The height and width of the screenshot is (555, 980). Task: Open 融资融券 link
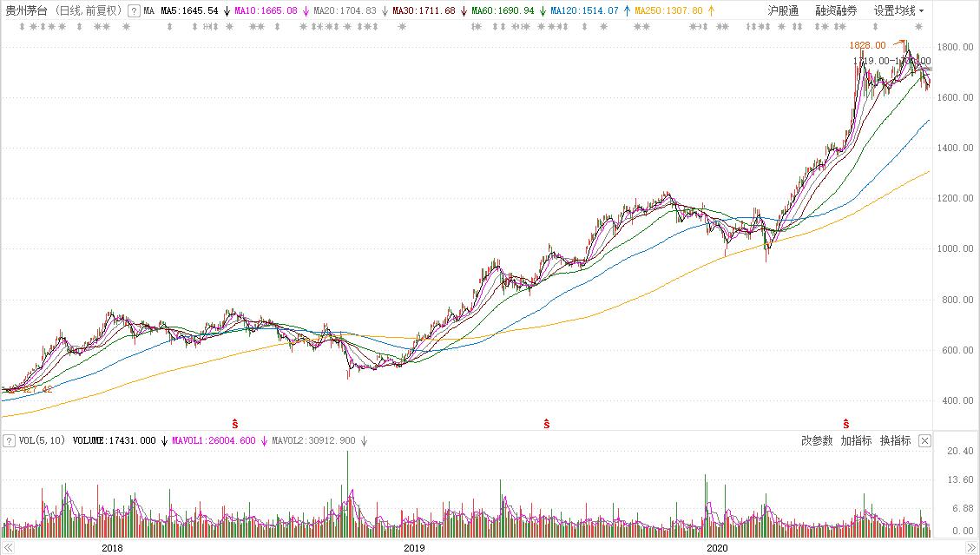tap(836, 10)
